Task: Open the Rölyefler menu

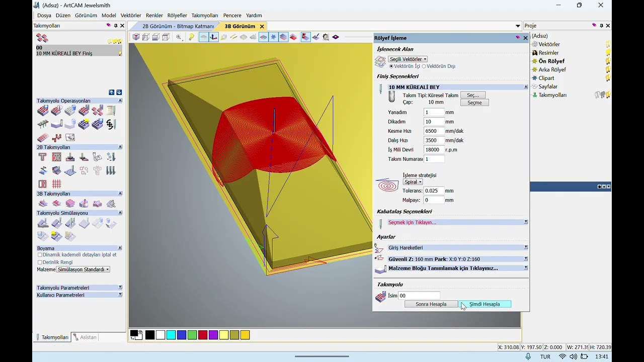Action: (x=177, y=16)
